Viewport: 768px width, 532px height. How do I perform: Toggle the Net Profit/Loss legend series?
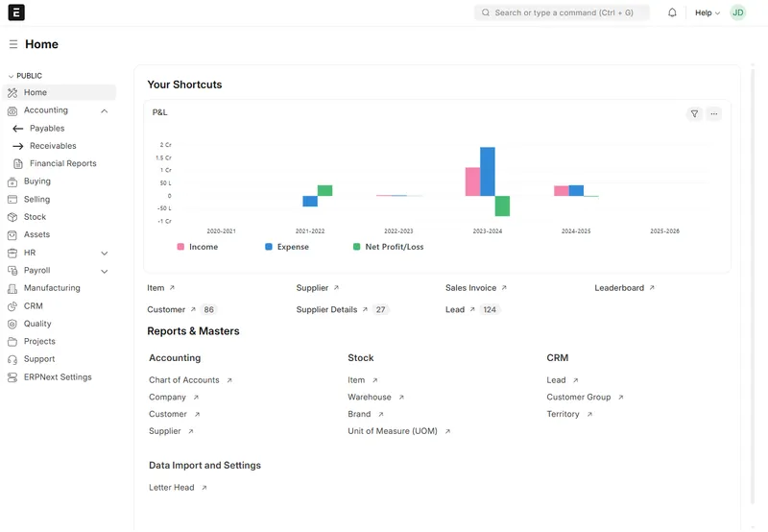[389, 247]
